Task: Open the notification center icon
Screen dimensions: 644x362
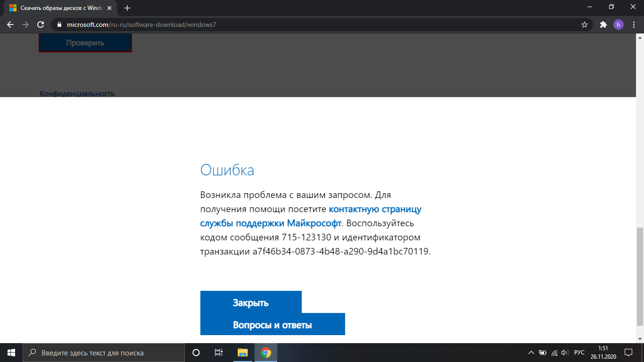Action: coord(628,353)
